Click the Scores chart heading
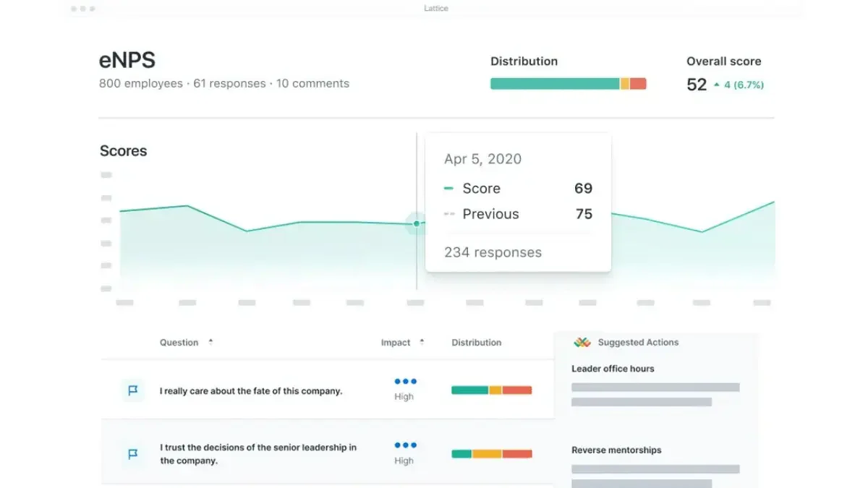 123,151
